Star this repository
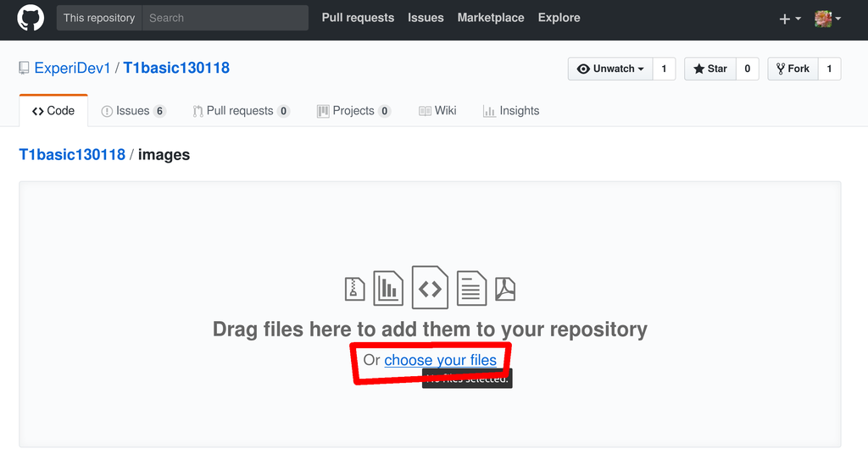 (x=710, y=69)
